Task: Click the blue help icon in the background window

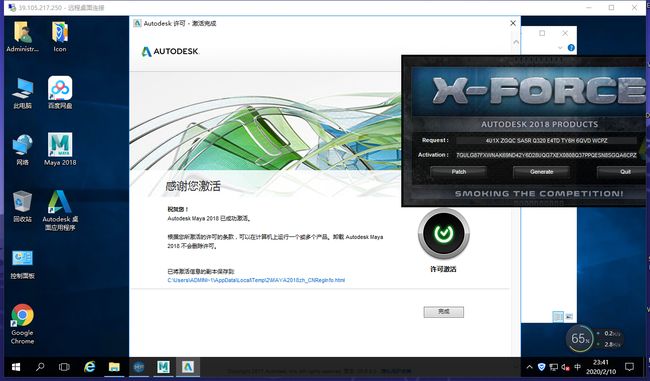Action: (571, 48)
